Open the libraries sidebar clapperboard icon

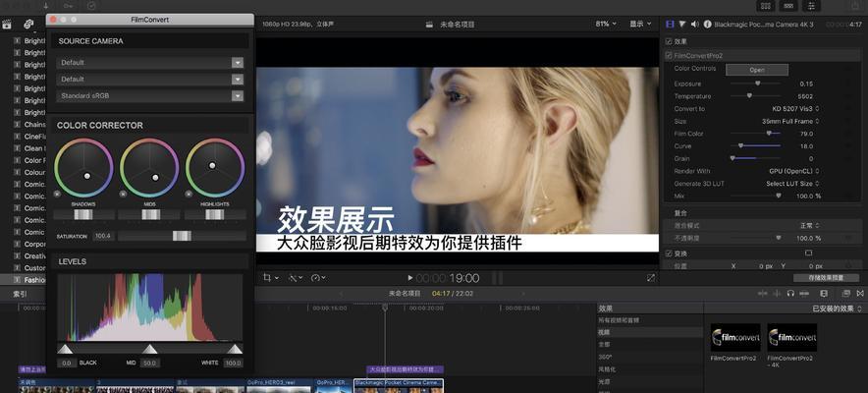pyautogui.click(x=7, y=25)
